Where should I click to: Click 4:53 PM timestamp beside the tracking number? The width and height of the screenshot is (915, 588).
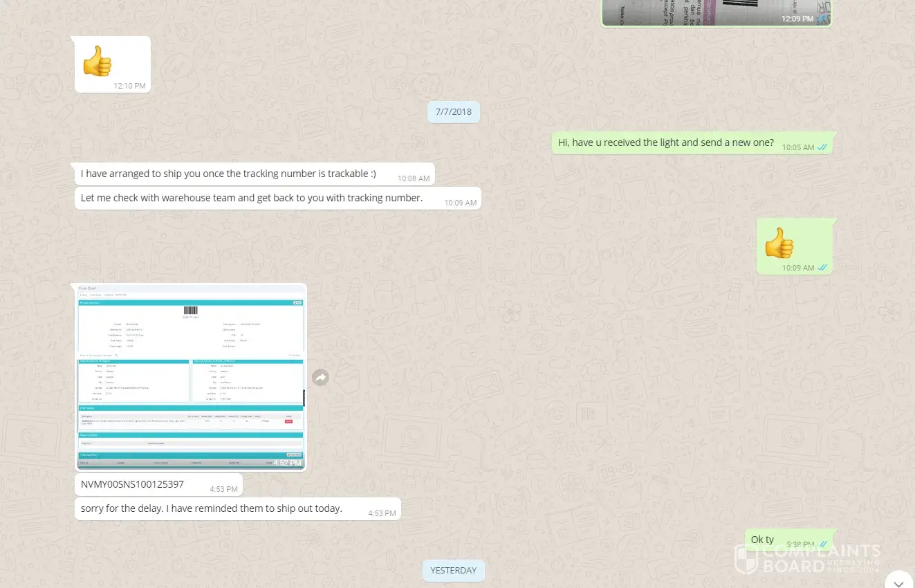(x=224, y=489)
